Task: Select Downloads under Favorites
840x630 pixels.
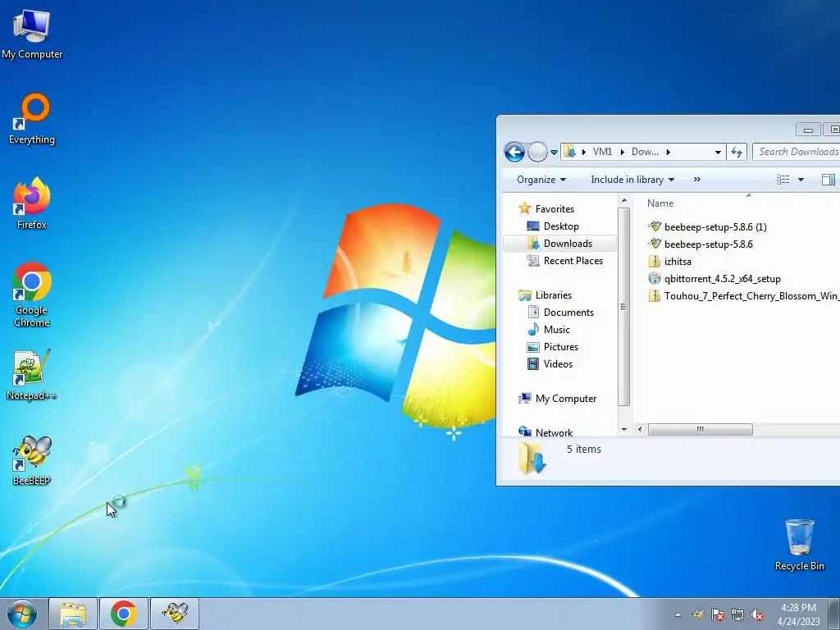Action: (568, 243)
